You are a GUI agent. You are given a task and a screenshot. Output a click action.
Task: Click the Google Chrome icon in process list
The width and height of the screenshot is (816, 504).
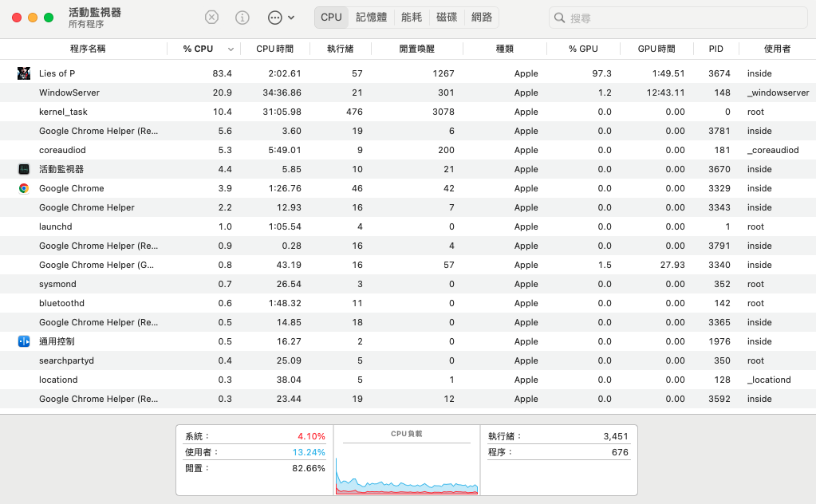(23, 188)
